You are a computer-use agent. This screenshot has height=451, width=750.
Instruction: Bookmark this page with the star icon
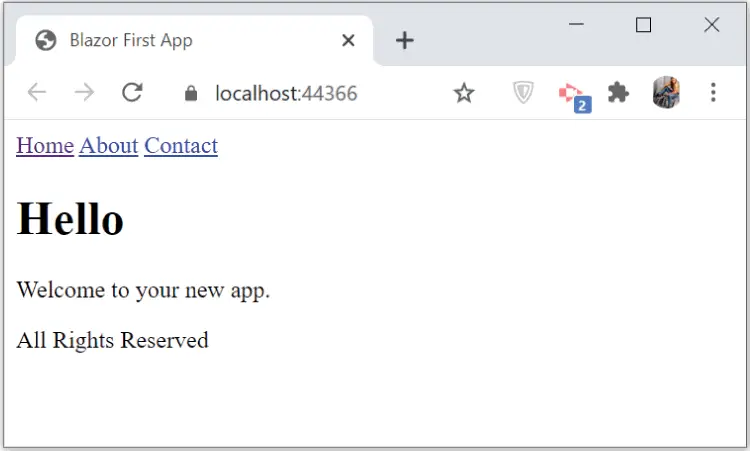[x=463, y=93]
